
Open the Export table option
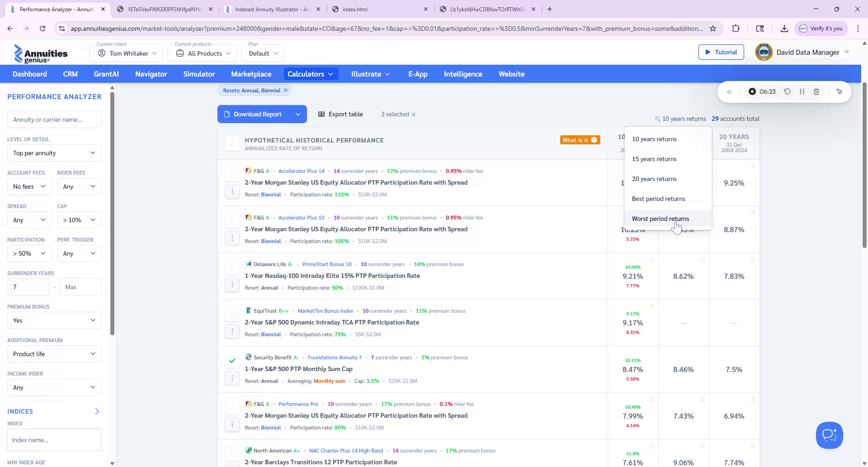(x=340, y=114)
